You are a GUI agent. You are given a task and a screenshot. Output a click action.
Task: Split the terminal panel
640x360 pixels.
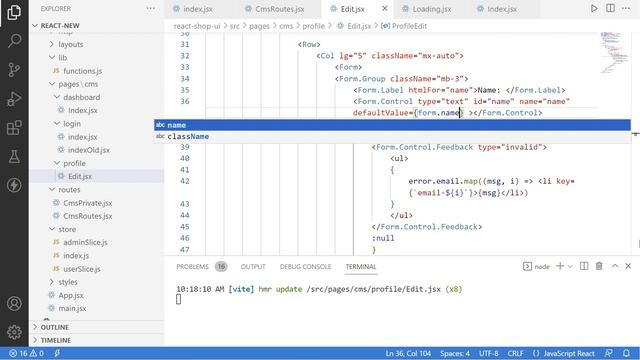[584, 266]
